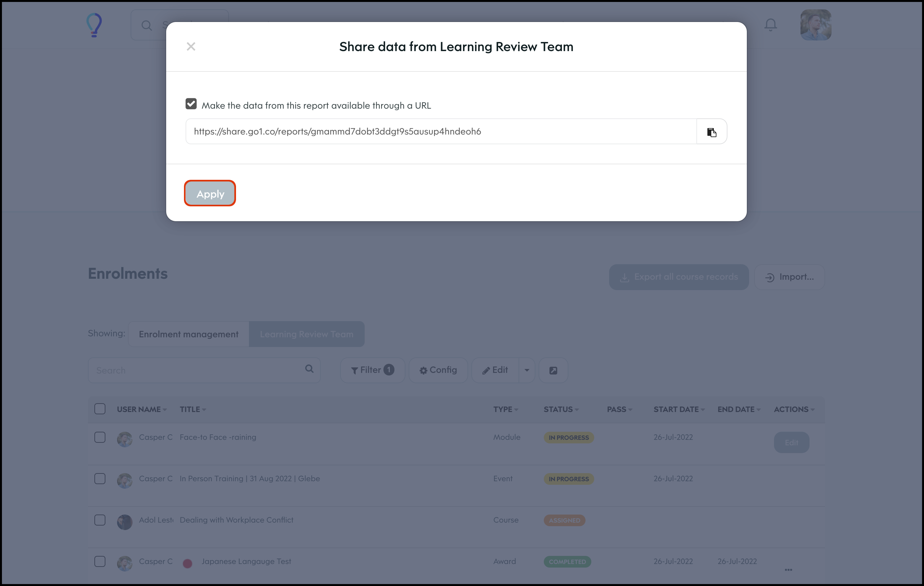Viewport: 924px width, 586px height.
Task: Click the share report icon button
Action: [x=553, y=370]
